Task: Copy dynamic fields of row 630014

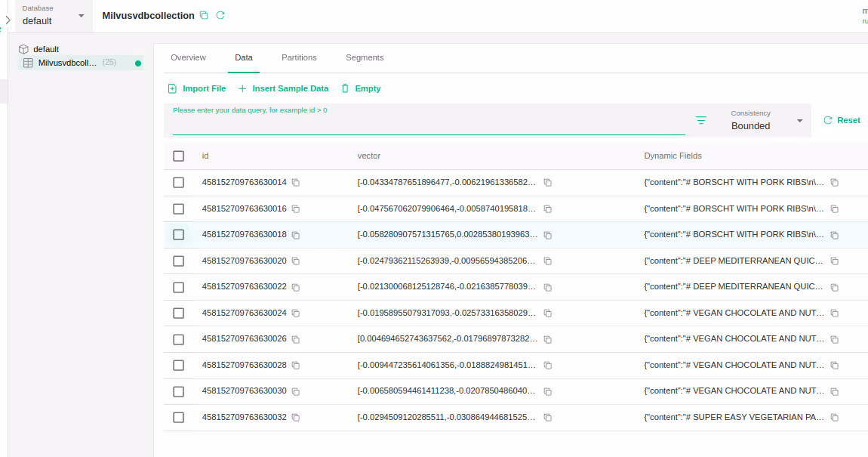Action: 834,183
